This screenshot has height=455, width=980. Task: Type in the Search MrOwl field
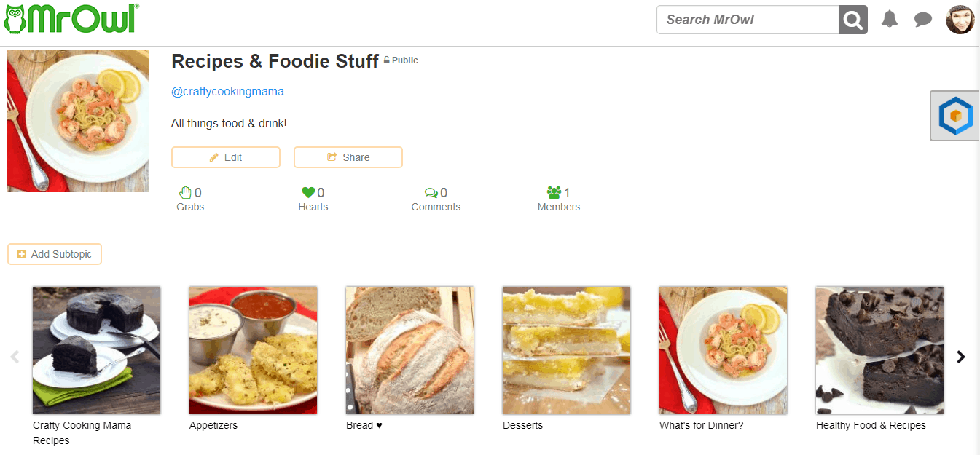[x=748, y=20]
